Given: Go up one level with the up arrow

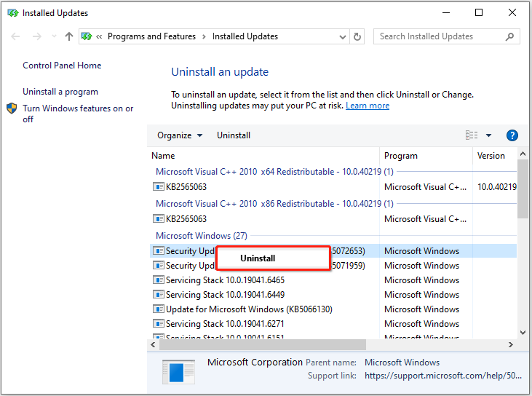Looking at the screenshot, I should coord(69,36).
